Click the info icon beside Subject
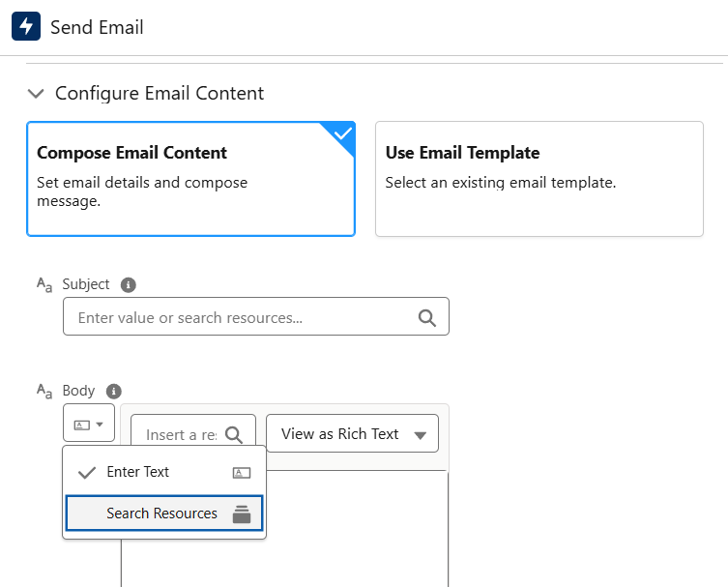This screenshot has height=587, width=728. click(128, 285)
